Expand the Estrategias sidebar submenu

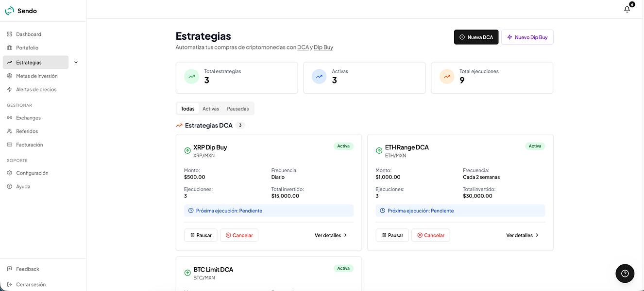[x=76, y=62]
